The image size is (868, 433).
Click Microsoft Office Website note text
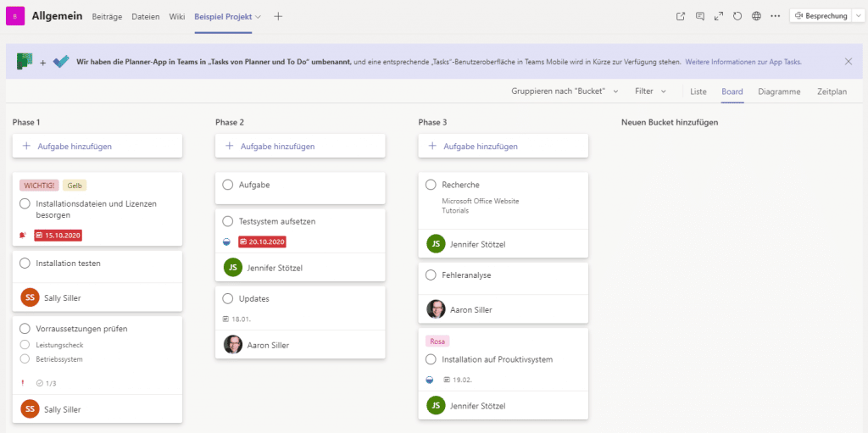pyautogui.click(x=481, y=201)
